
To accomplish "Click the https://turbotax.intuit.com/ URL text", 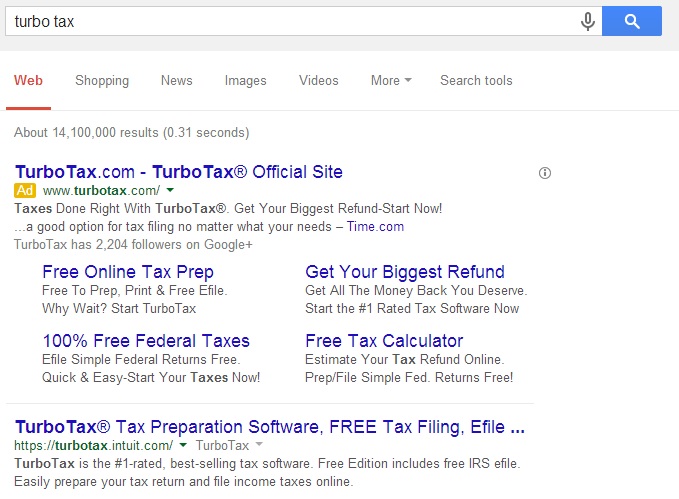I will point(94,445).
